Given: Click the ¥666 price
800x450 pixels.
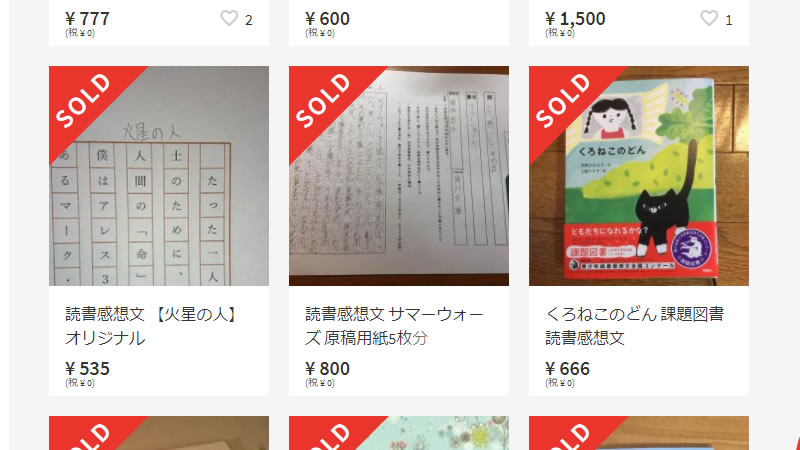Looking at the screenshot, I should pyautogui.click(x=567, y=368).
